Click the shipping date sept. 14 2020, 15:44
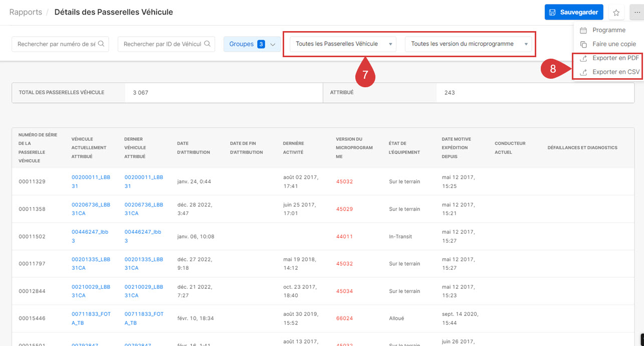This screenshot has height=346, width=644. pyautogui.click(x=460, y=318)
